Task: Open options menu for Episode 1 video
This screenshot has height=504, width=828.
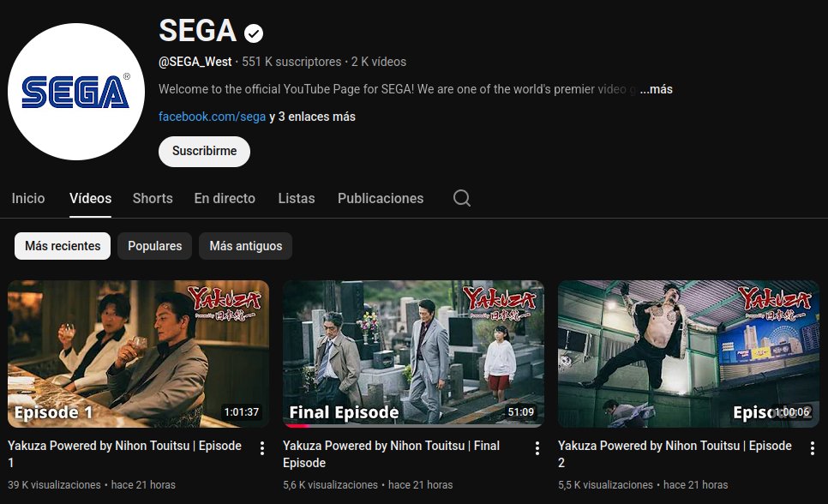Action: (x=262, y=448)
